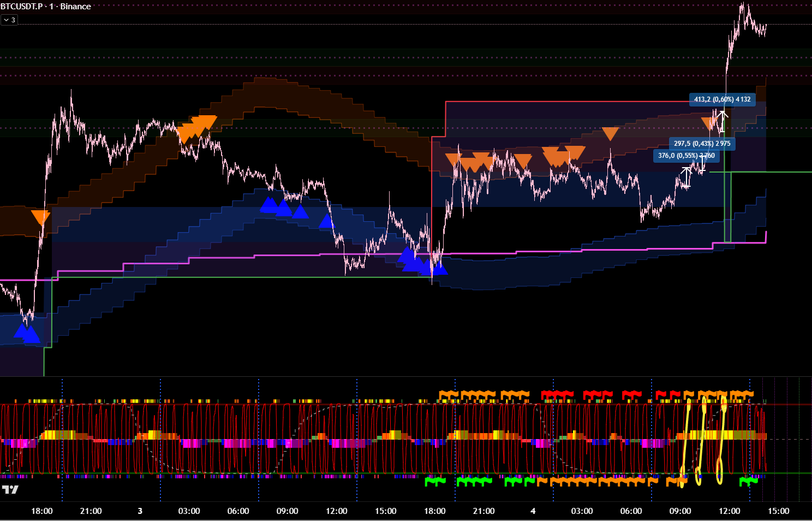Select the green horizontal line at far right
This screenshot has width=812, height=521.
(x=775, y=172)
